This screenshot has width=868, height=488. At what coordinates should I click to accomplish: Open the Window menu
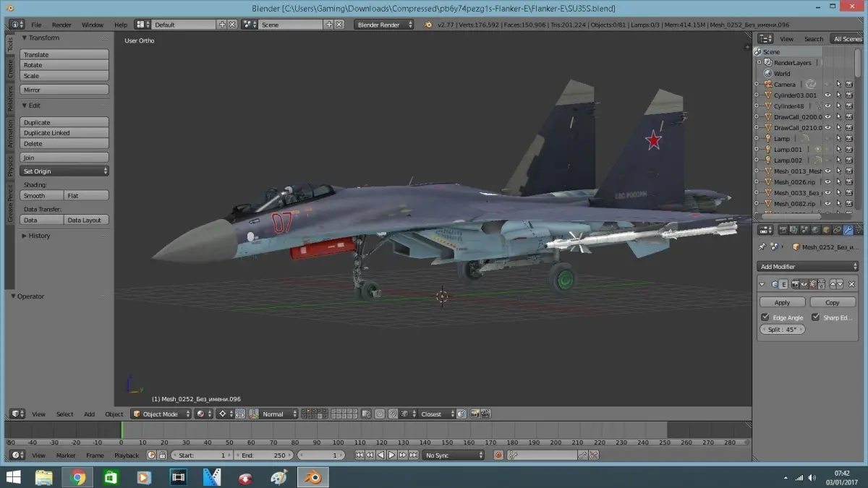point(93,25)
